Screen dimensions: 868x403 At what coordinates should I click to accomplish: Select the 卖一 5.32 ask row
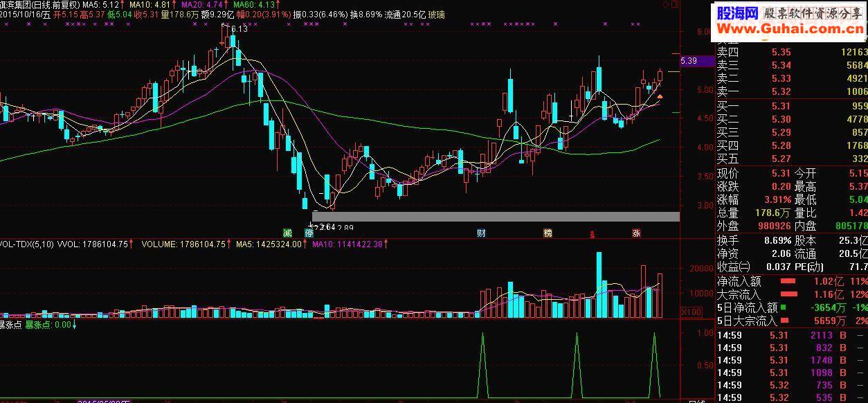[791, 91]
